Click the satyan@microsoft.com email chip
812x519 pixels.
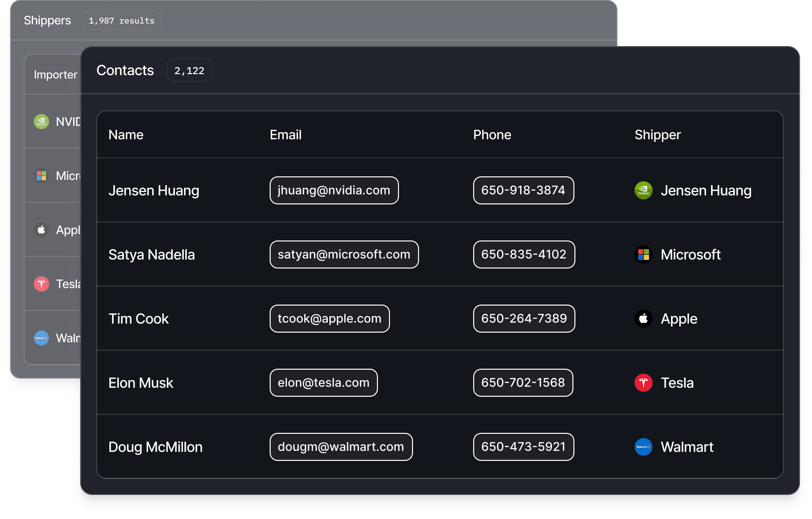344,254
